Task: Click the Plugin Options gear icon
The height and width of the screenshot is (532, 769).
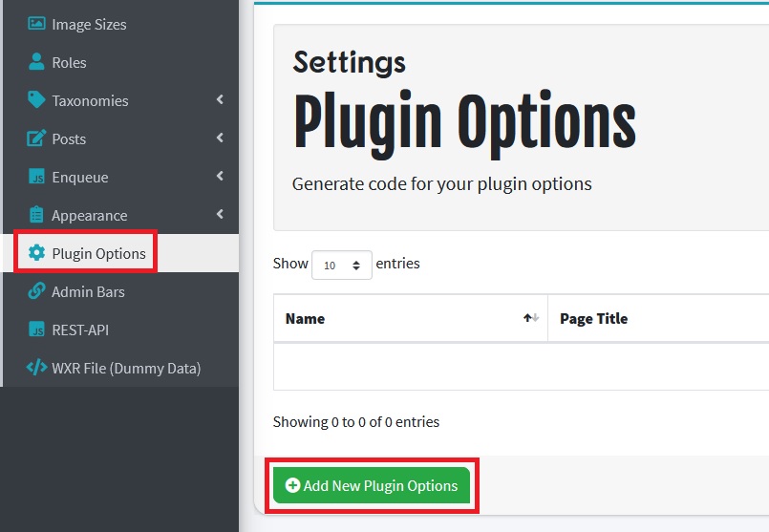Action: [x=36, y=253]
